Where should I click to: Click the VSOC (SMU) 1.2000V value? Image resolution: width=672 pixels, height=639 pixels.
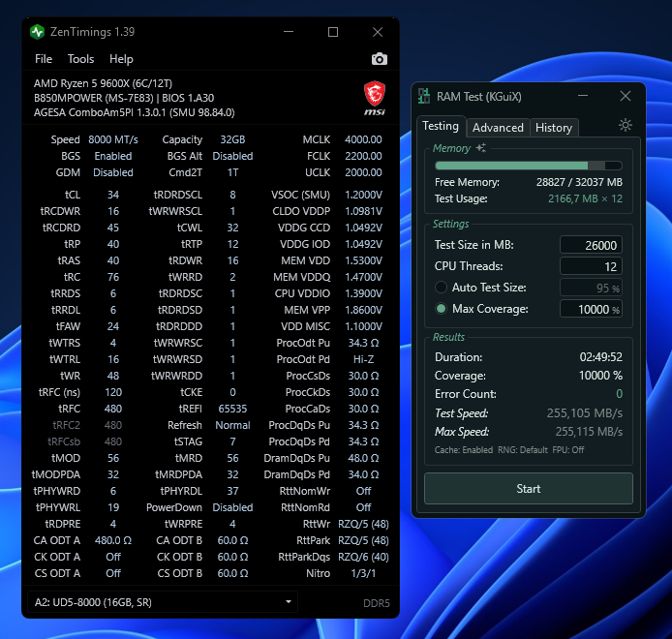click(363, 195)
